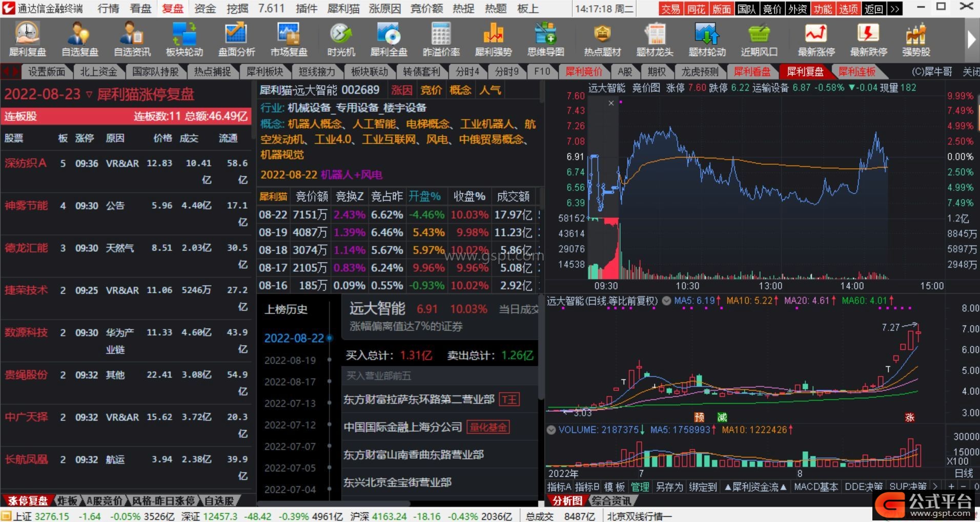This screenshot has width=980, height=522.
Task: Switch to the 犀利竞价 tab
Action: point(583,72)
